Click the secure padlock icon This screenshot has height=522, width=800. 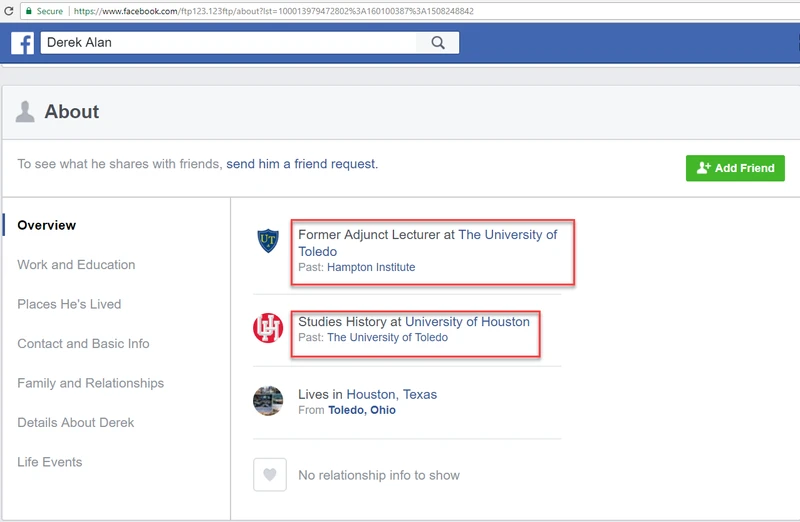29,11
